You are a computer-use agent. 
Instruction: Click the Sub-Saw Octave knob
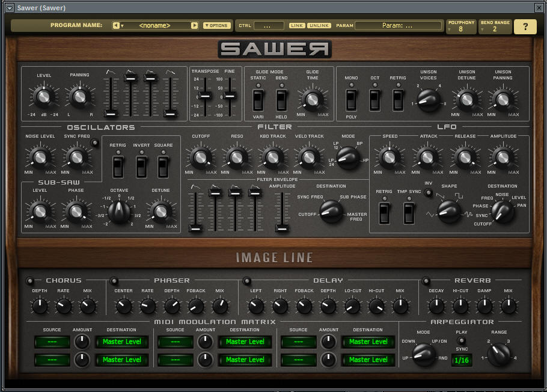click(x=120, y=210)
